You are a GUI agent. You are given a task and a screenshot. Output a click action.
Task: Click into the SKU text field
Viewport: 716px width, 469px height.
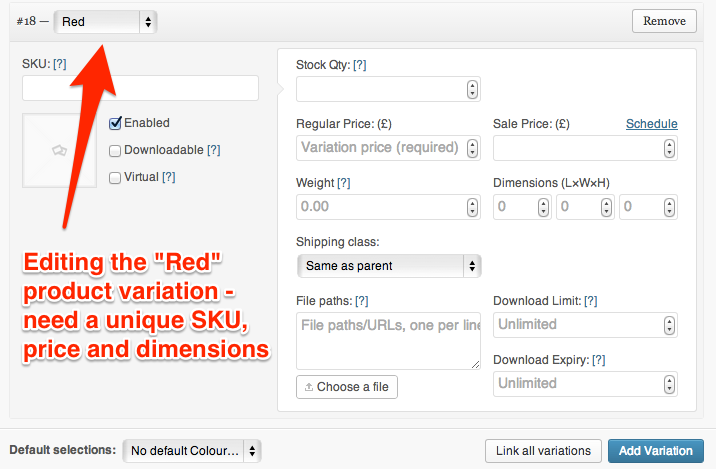140,89
